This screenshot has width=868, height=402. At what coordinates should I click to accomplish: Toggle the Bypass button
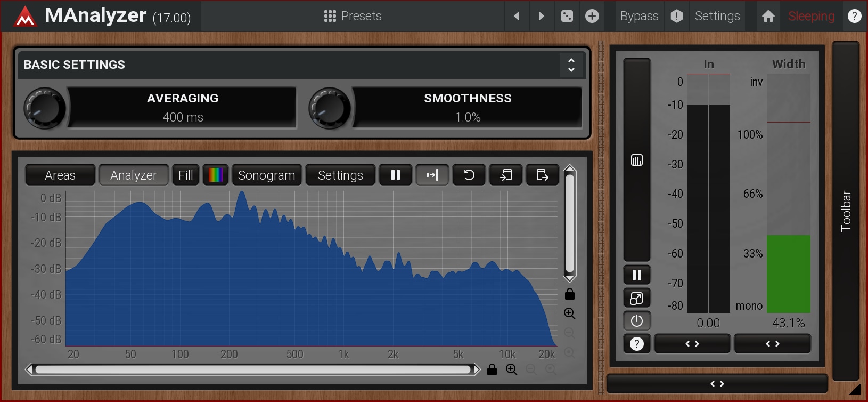[x=639, y=16]
